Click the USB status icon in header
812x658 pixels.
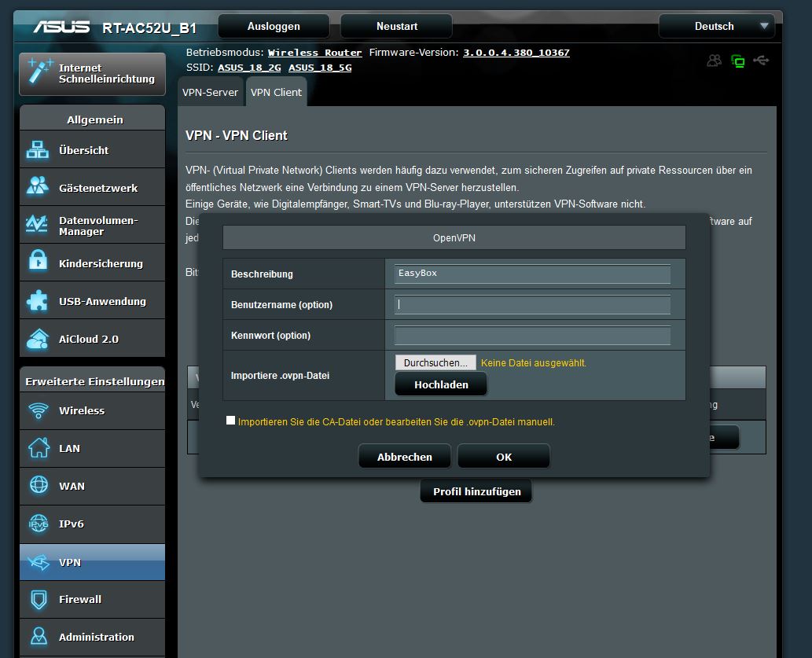pyautogui.click(x=760, y=61)
